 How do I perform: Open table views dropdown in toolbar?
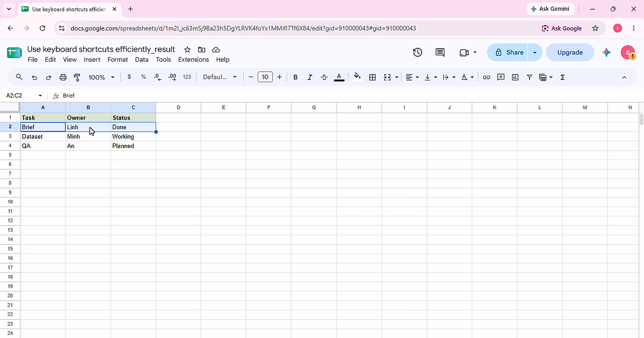pos(545,77)
